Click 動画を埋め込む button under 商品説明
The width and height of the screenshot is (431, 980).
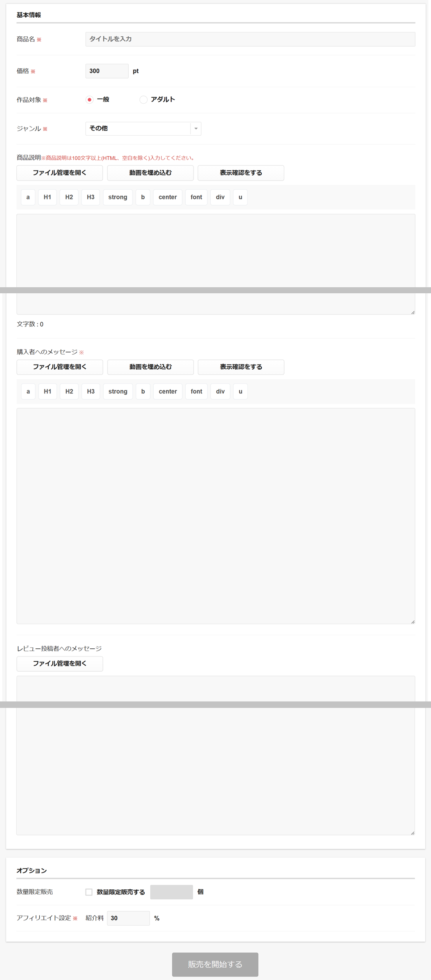tap(150, 173)
